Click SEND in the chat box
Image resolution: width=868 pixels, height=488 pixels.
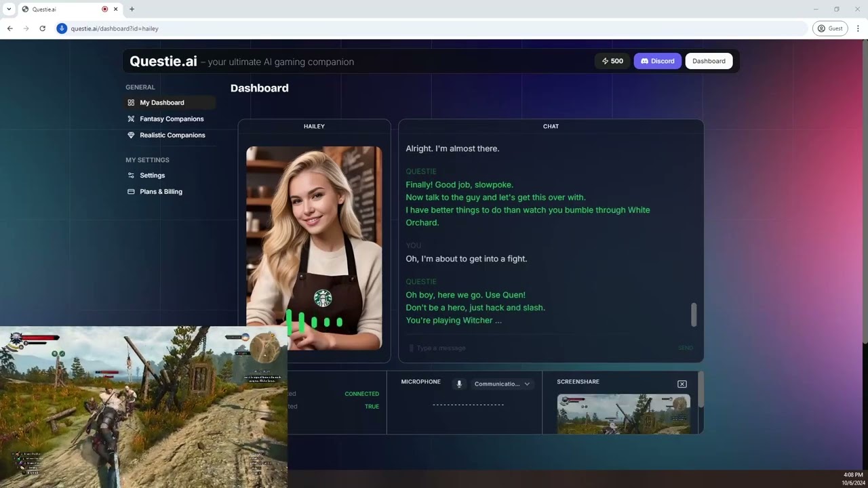pyautogui.click(x=686, y=348)
